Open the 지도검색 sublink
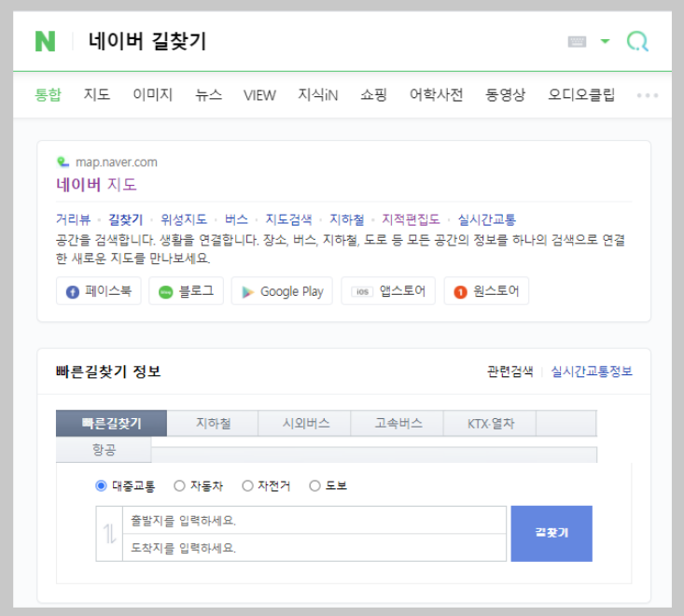This screenshot has height=616, width=684. (x=288, y=219)
